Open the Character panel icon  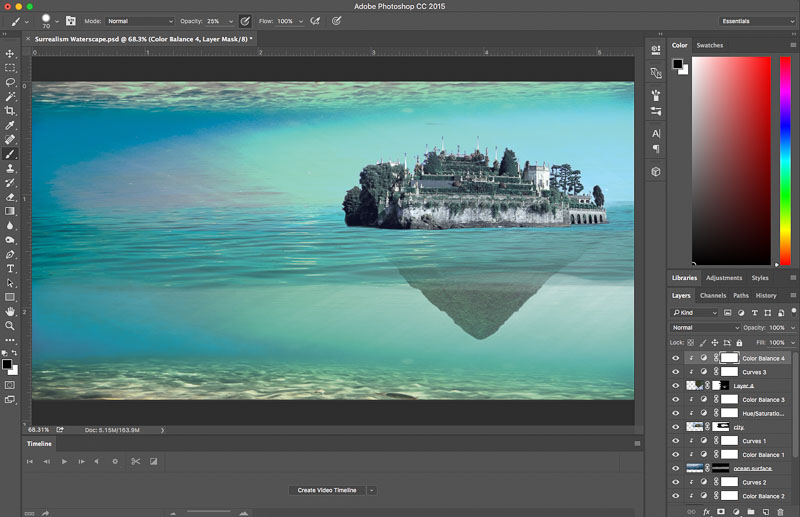click(656, 134)
